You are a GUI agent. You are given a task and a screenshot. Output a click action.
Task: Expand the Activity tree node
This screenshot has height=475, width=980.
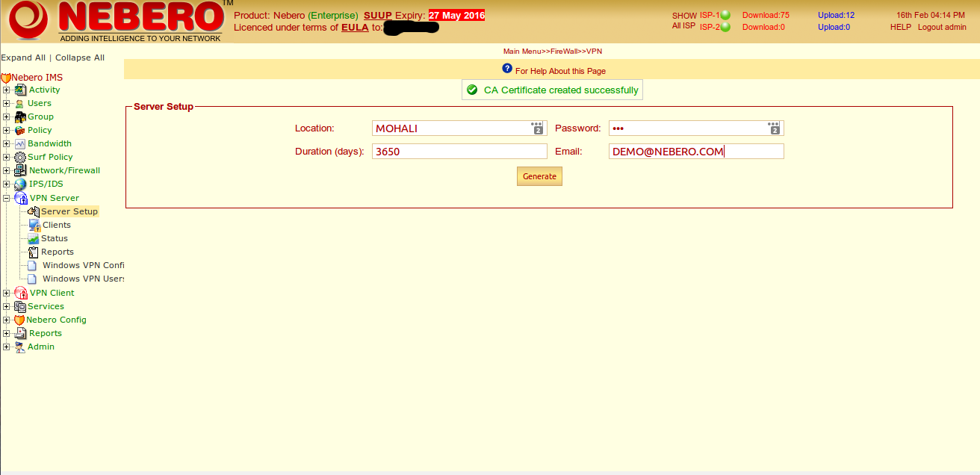pos(7,90)
